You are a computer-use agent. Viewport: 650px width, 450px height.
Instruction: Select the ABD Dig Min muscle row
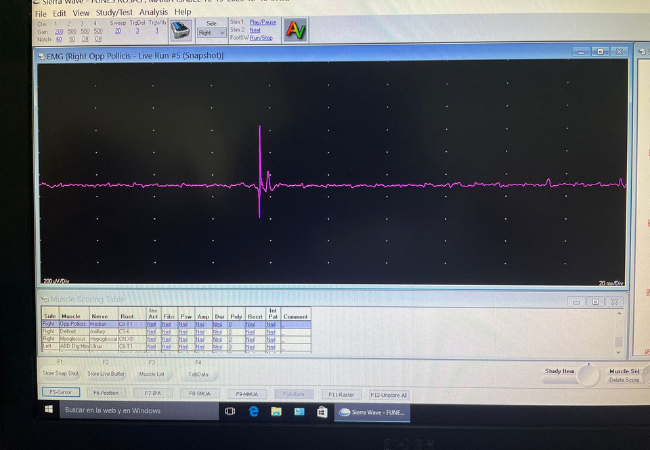point(176,346)
